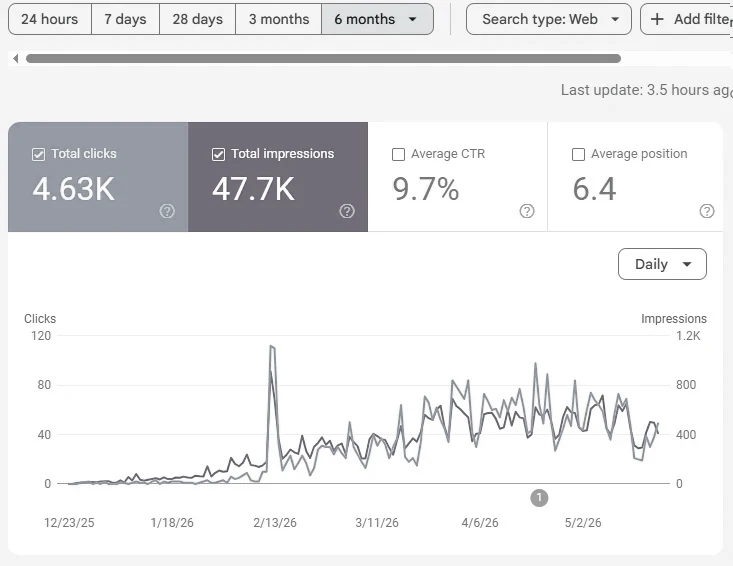Click the Add filter button
The width and height of the screenshot is (733, 566).
686,19
